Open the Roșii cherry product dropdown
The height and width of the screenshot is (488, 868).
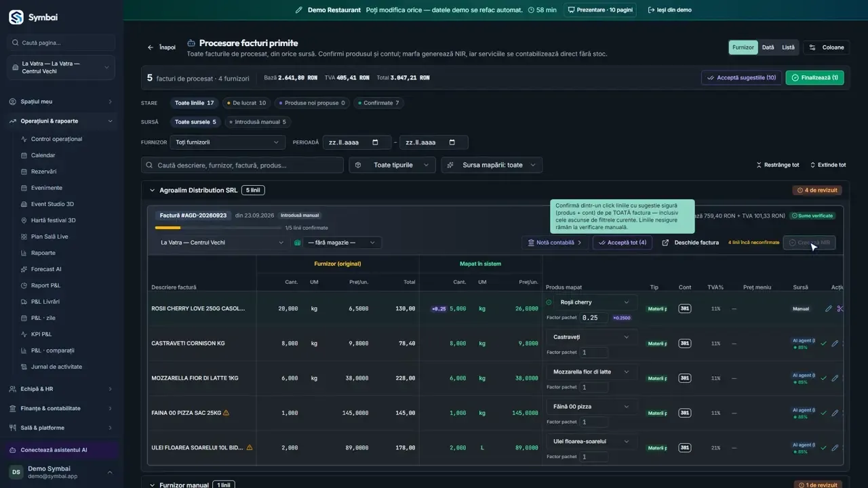(x=595, y=302)
